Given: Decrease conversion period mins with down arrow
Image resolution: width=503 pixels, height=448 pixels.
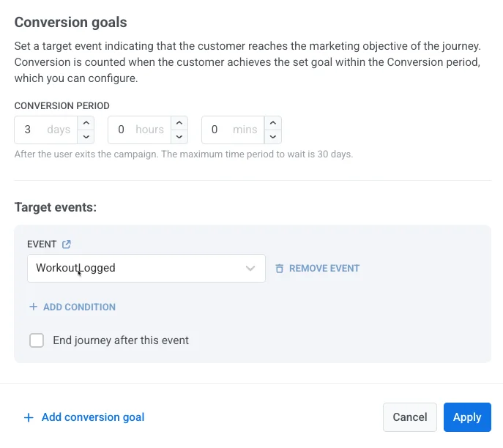Looking at the screenshot, I should [x=273, y=137].
